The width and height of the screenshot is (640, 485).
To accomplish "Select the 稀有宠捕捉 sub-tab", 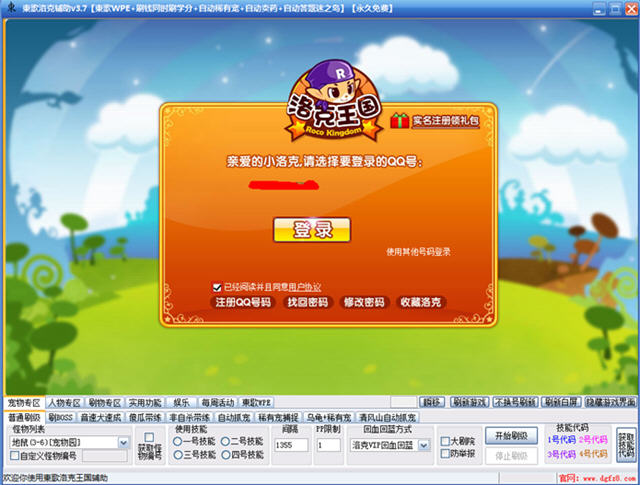I will click(x=278, y=418).
